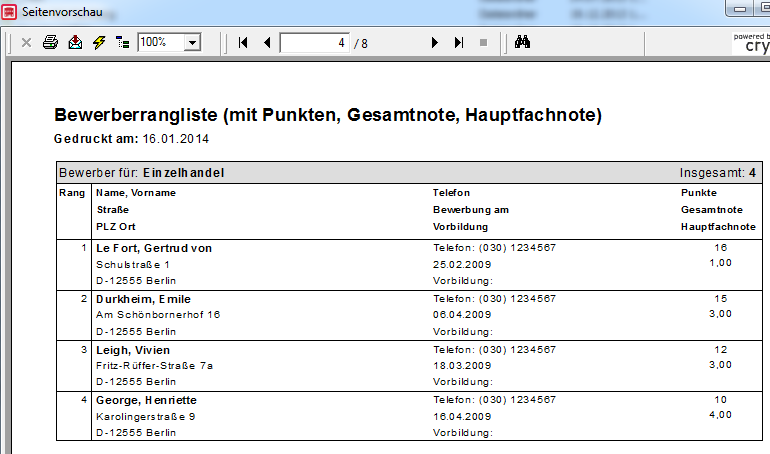Click the Punkte column header
This screenshot has height=454, width=770.
click(699, 193)
